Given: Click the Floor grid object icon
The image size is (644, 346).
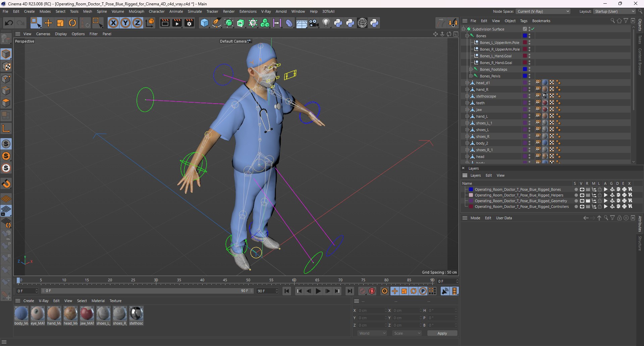Looking at the screenshot, I should pyautogui.click(x=302, y=23).
